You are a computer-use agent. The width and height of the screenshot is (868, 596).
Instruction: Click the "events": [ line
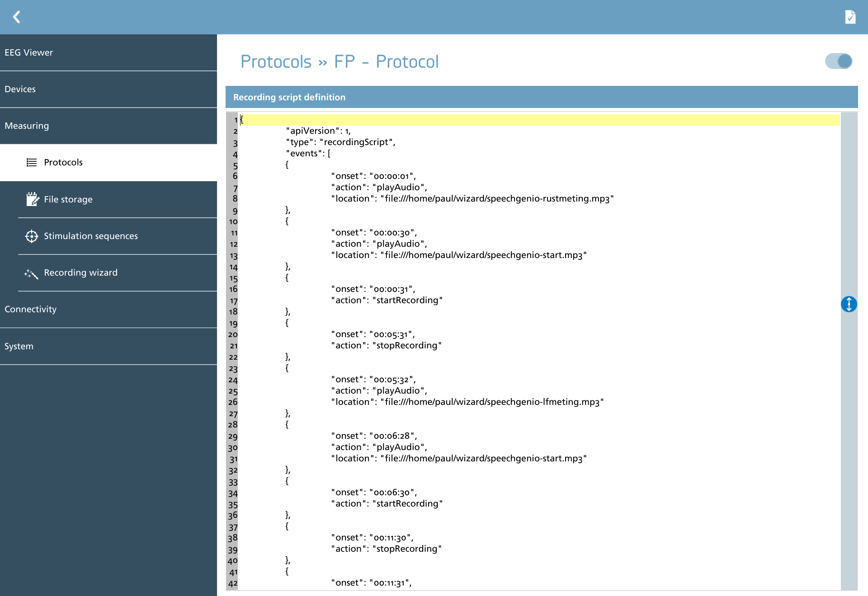(308, 153)
